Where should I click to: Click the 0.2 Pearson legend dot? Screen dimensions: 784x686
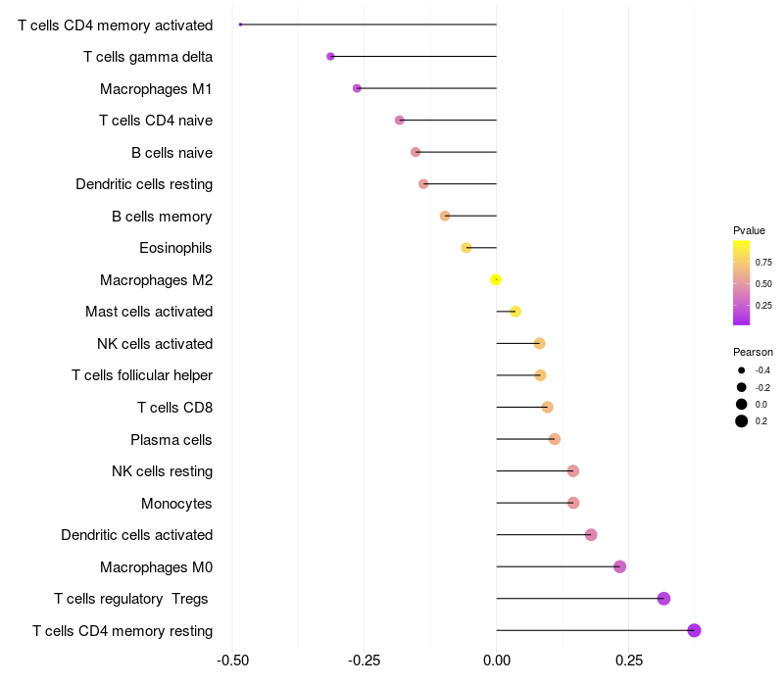(x=742, y=421)
